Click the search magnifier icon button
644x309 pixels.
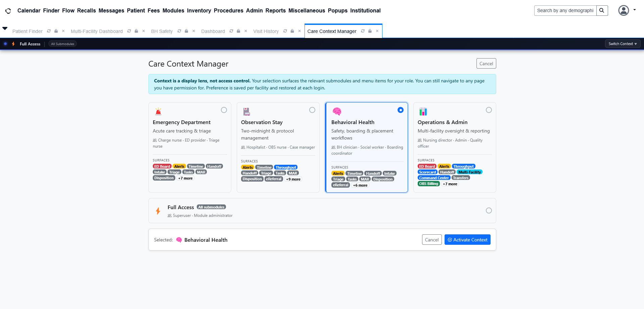click(602, 10)
